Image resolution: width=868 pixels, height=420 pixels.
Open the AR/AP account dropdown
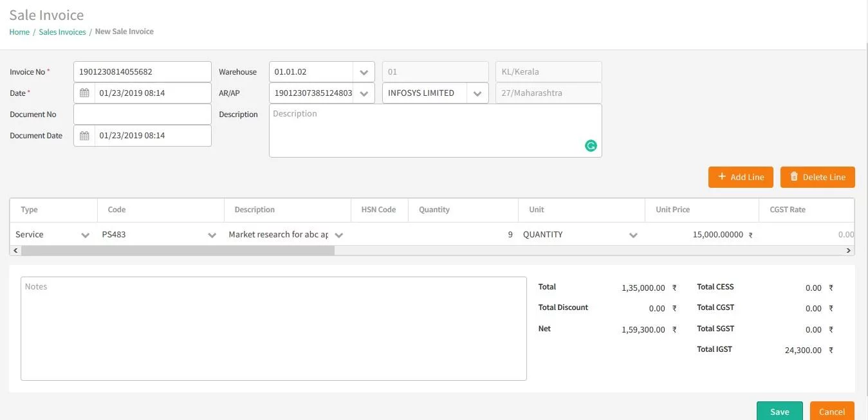(365, 93)
